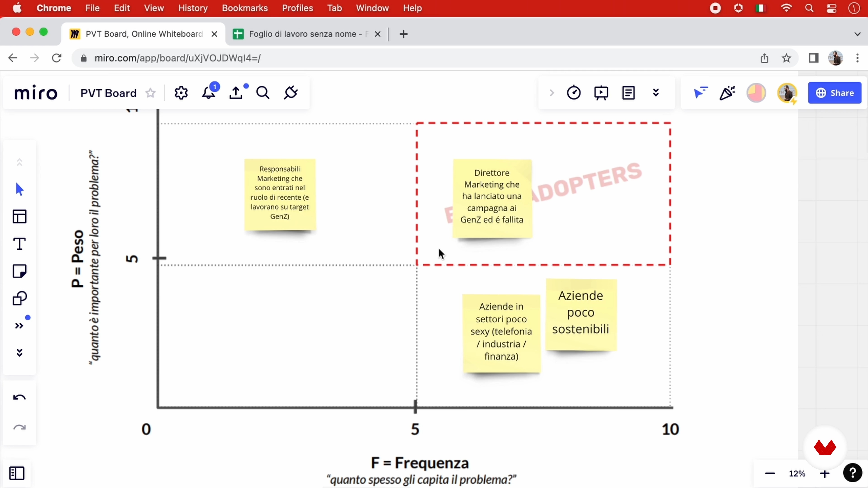Image resolution: width=868 pixels, height=488 pixels.
Task: Open the notes panel icon
Action: point(628,93)
